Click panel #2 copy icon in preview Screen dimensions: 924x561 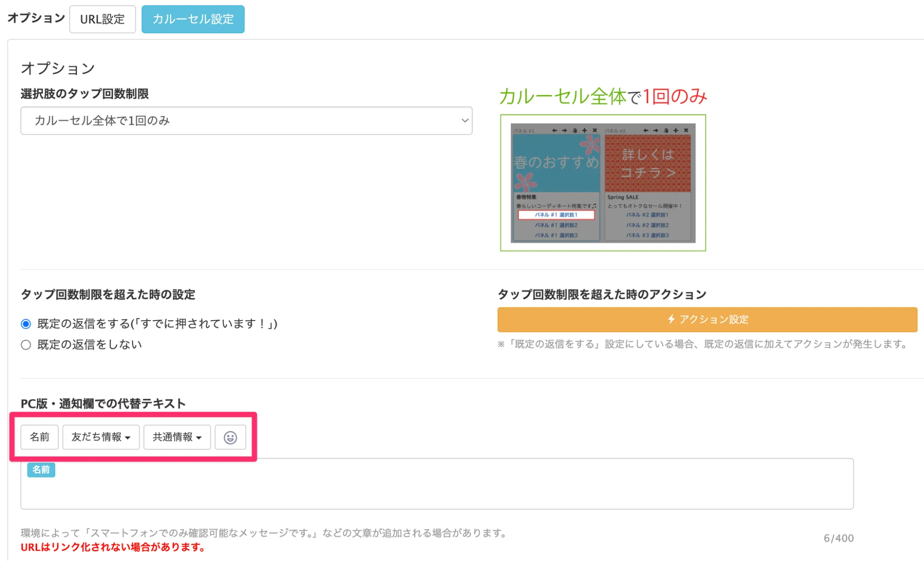point(666,130)
